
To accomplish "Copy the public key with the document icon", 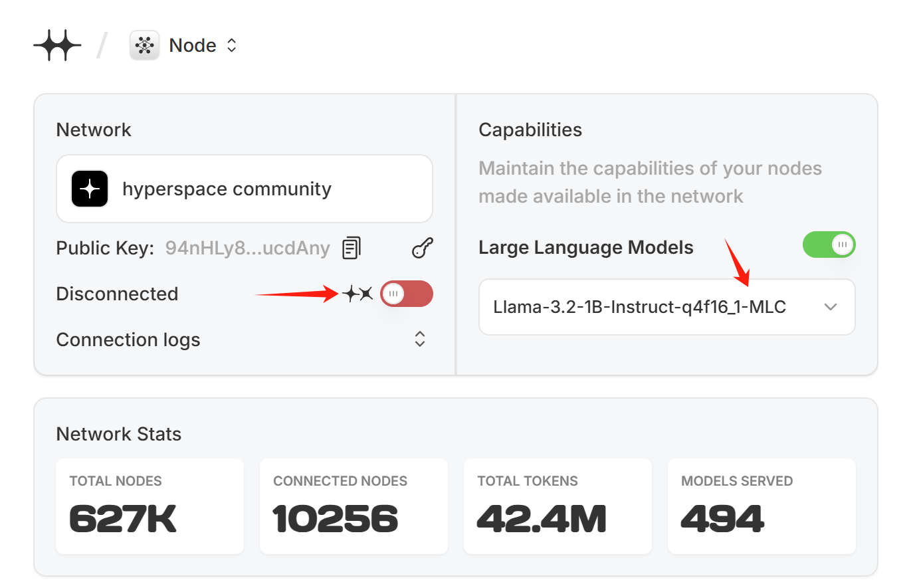I will (352, 248).
